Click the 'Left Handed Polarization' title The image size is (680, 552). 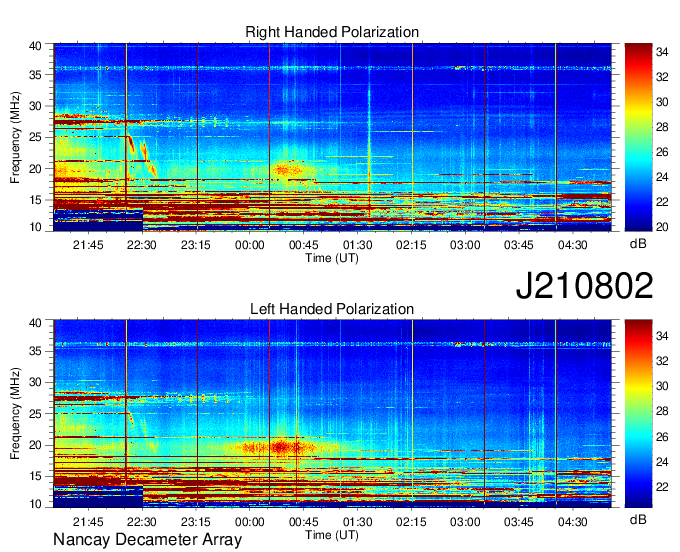332,309
